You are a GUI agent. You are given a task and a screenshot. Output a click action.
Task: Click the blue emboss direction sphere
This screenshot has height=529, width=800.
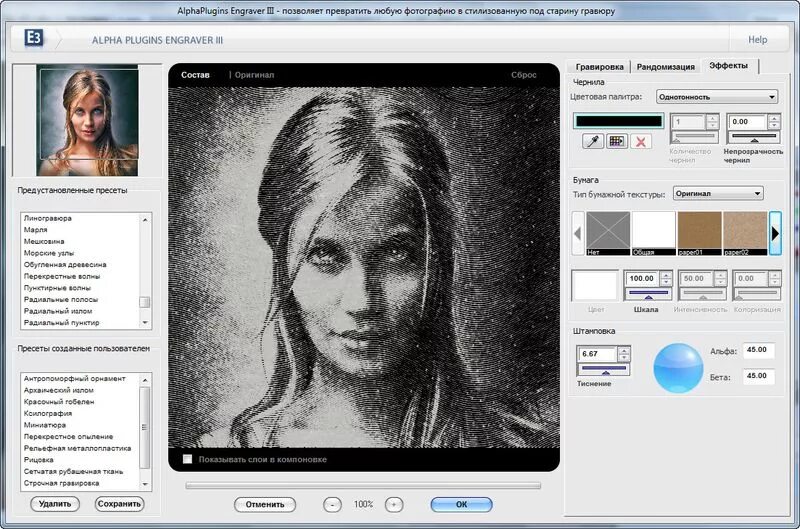(678, 368)
